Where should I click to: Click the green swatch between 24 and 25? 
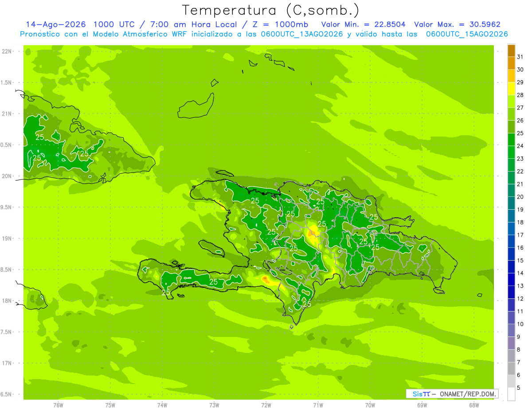click(x=511, y=140)
